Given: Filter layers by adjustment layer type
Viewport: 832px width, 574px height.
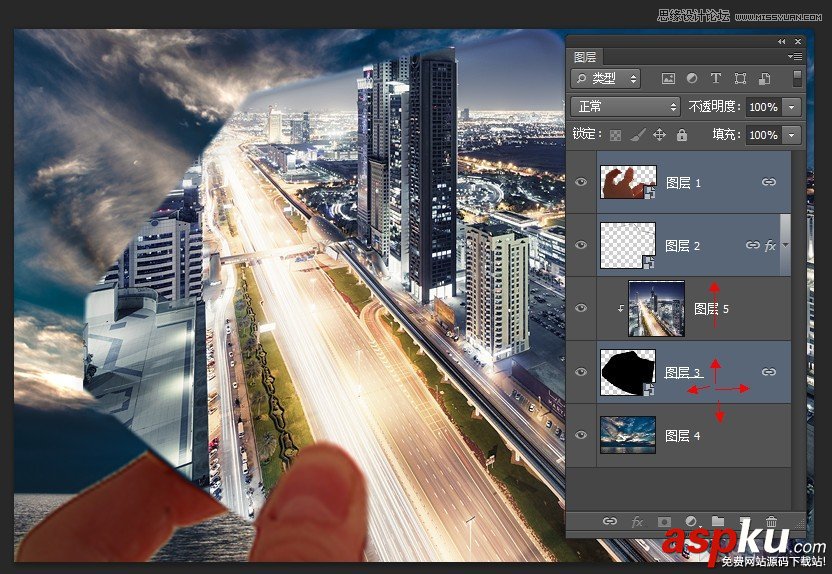Looking at the screenshot, I should click(692, 79).
